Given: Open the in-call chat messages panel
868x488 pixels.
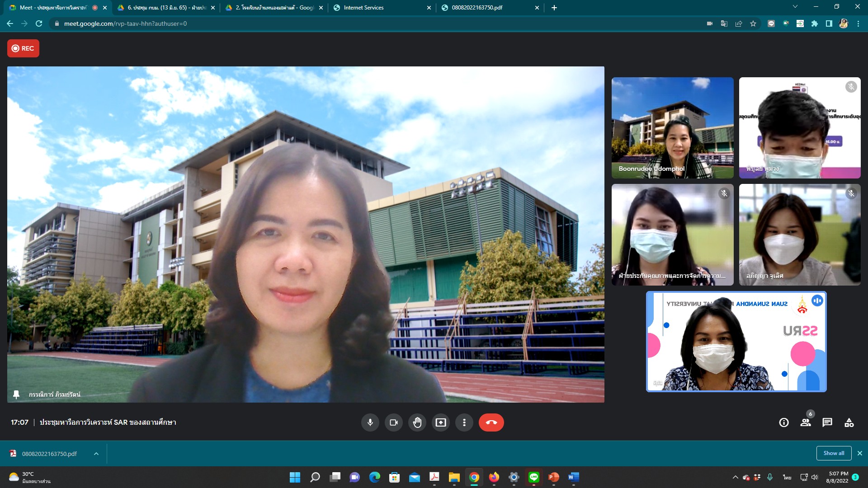Looking at the screenshot, I should coord(827,422).
